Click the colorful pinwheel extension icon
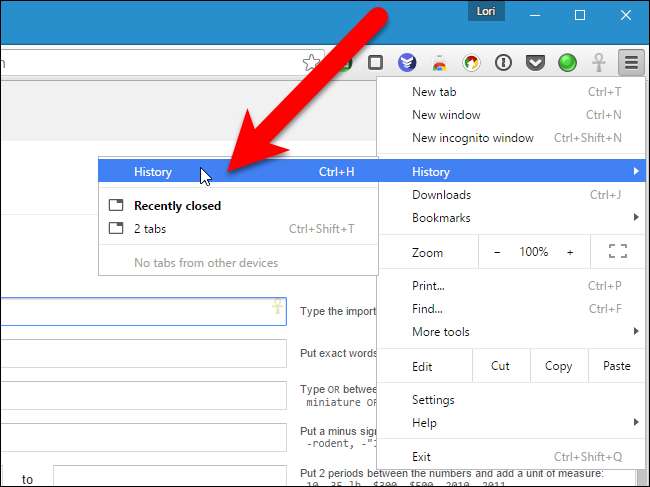The width and height of the screenshot is (650, 487). point(471,63)
